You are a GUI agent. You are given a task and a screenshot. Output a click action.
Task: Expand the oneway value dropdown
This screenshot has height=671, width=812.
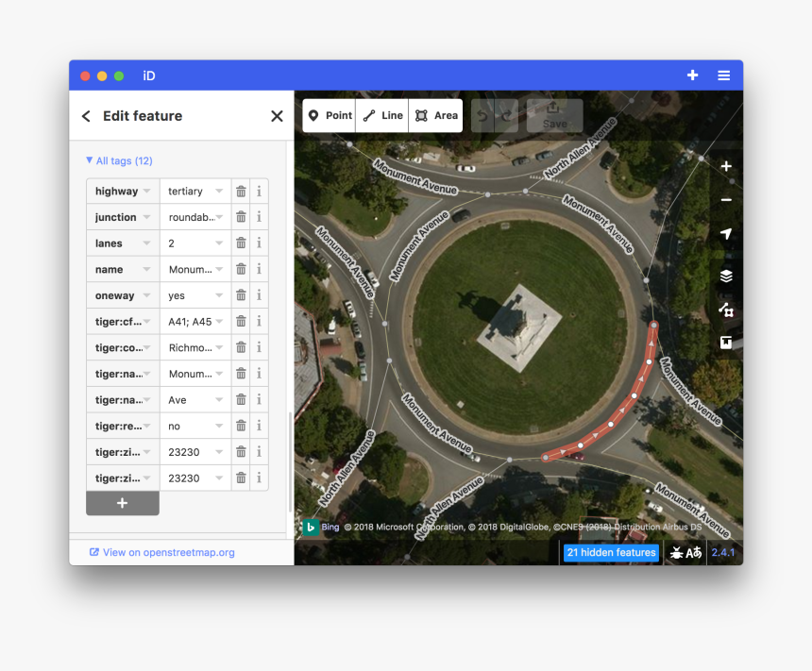coord(219,295)
